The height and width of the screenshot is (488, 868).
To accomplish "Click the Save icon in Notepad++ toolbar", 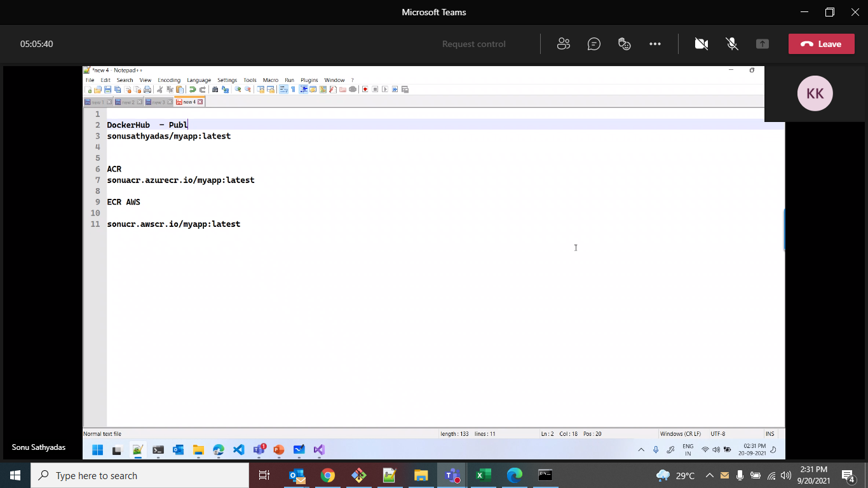I will (x=108, y=90).
